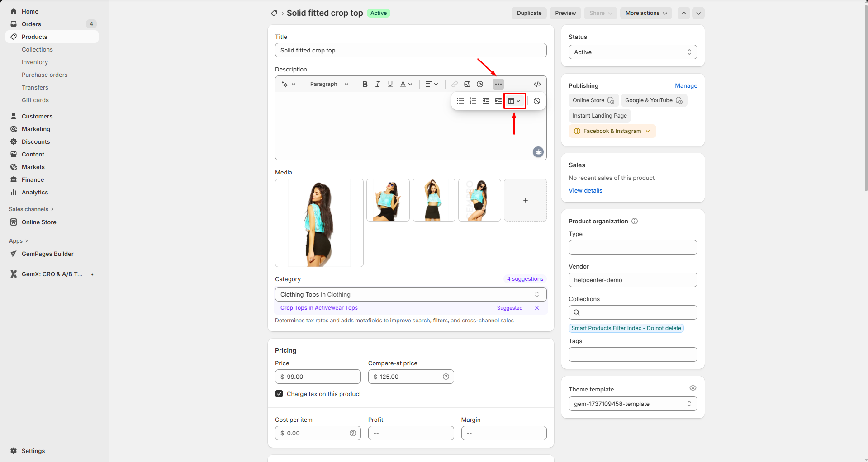Screen dimensions: 868x462
Task: Dismiss the suggested Crop Tops category
Action: click(x=537, y=308)
